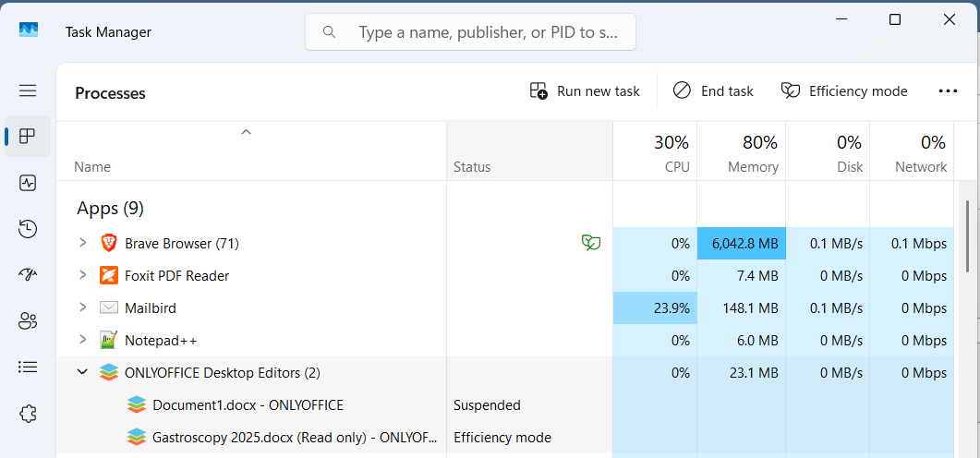Select the Document1.docx - ONLYOFFICE process

248,404
